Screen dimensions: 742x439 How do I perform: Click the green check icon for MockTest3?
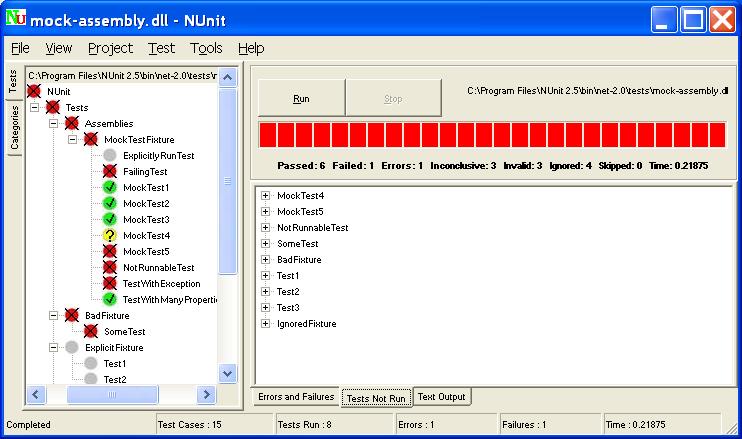click(x=110, y=220)
